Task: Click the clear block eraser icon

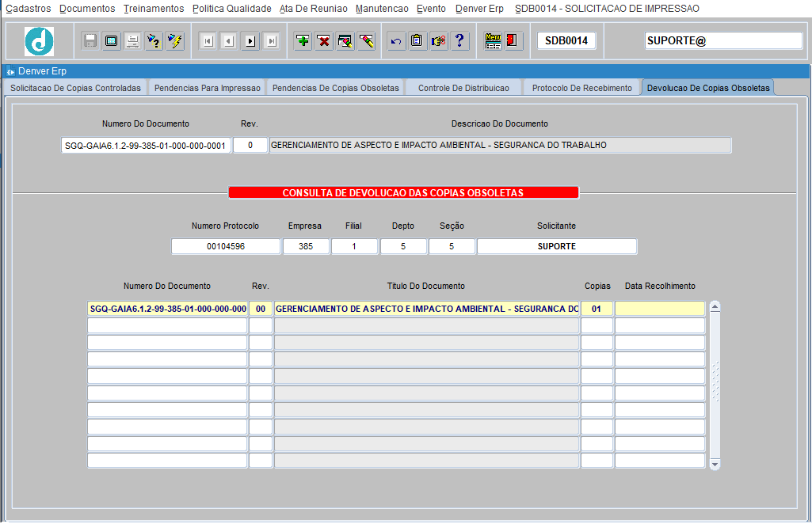Action: 345,41
